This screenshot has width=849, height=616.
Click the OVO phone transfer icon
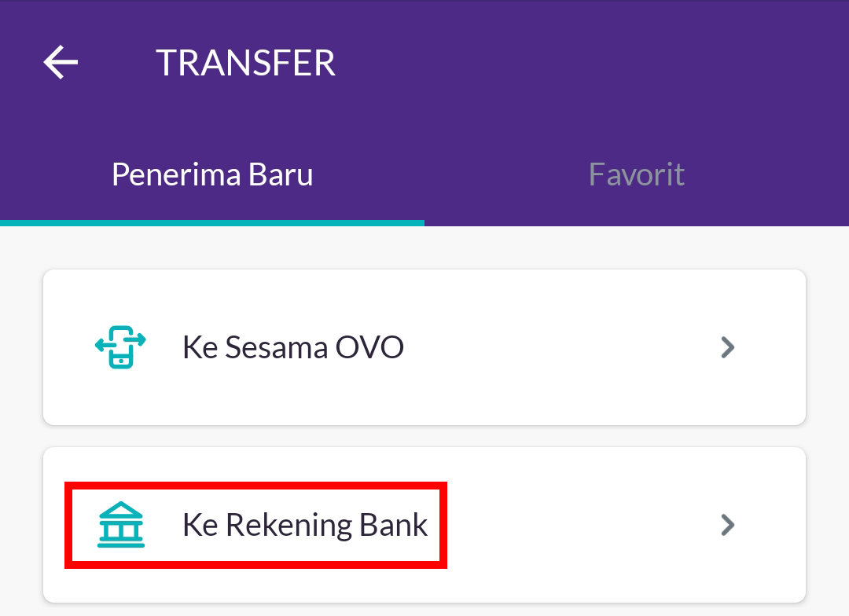point(120,346)
